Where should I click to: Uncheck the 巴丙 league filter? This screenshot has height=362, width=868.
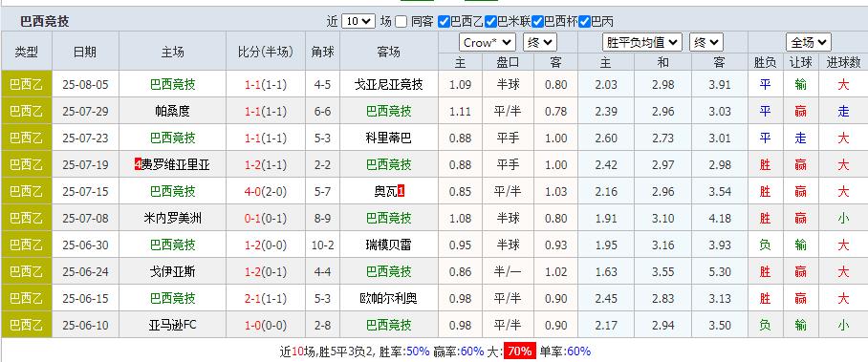click(x=584, y=22)
